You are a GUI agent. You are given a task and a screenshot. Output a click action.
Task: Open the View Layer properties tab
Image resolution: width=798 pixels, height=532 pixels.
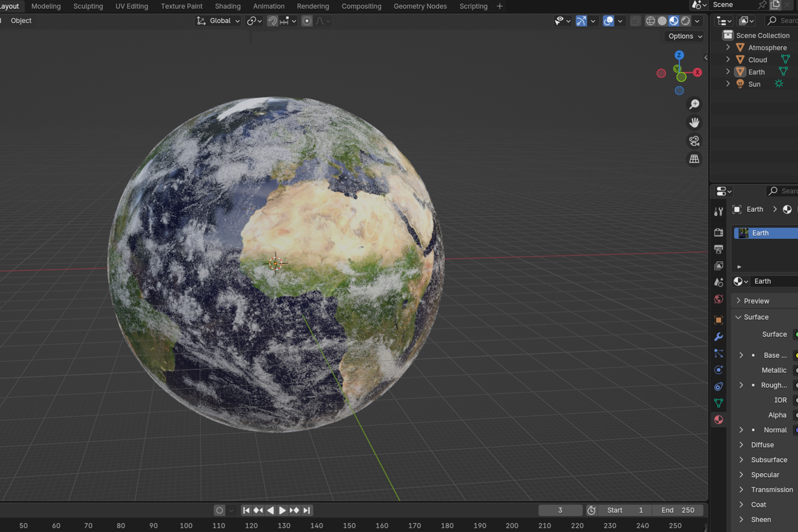coord(718,266)
